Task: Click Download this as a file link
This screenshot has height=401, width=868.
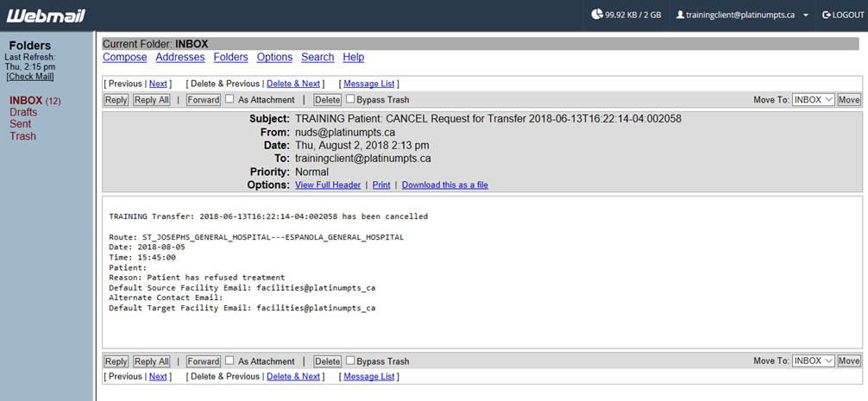Action: (444, 185)
